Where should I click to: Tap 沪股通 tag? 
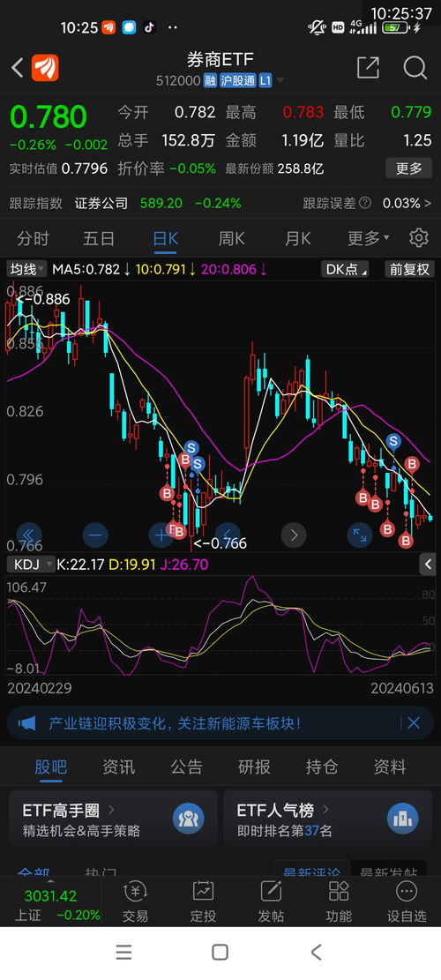[237, 80]
